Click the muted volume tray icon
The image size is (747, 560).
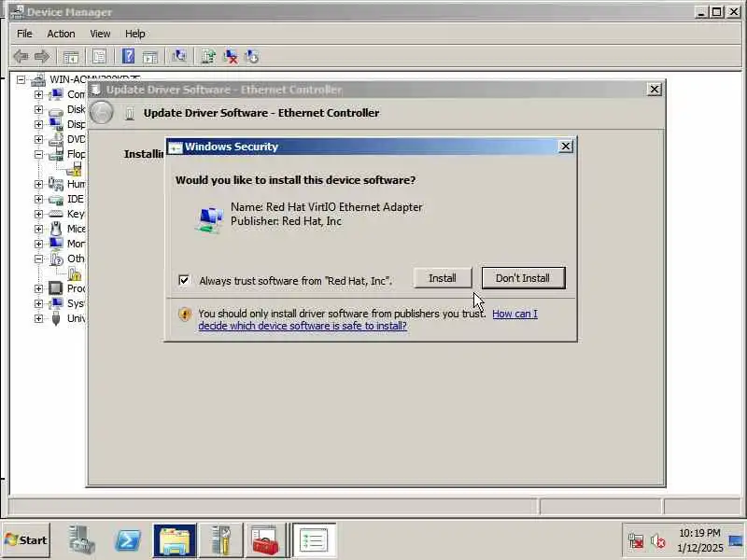[658, 541]
